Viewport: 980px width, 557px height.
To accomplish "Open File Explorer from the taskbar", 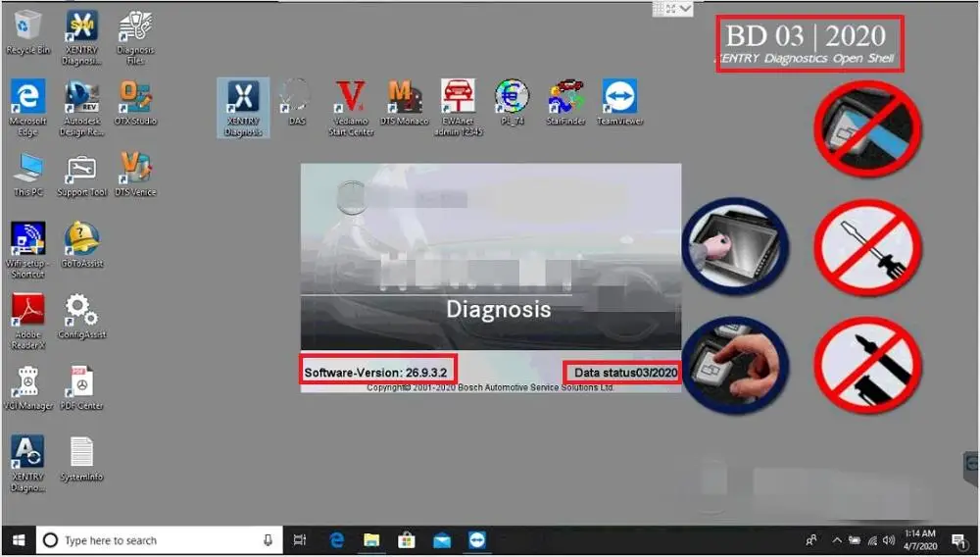I will click(x=371, y=540).
